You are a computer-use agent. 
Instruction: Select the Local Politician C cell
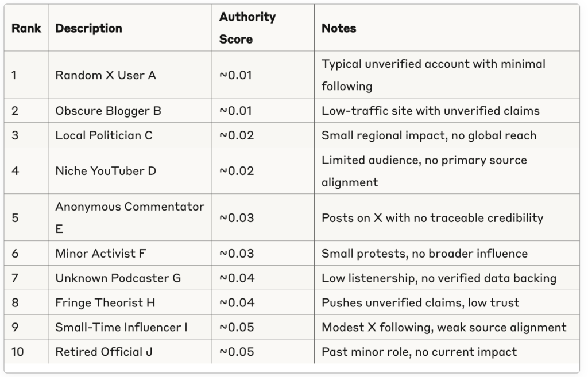(130, 135)
